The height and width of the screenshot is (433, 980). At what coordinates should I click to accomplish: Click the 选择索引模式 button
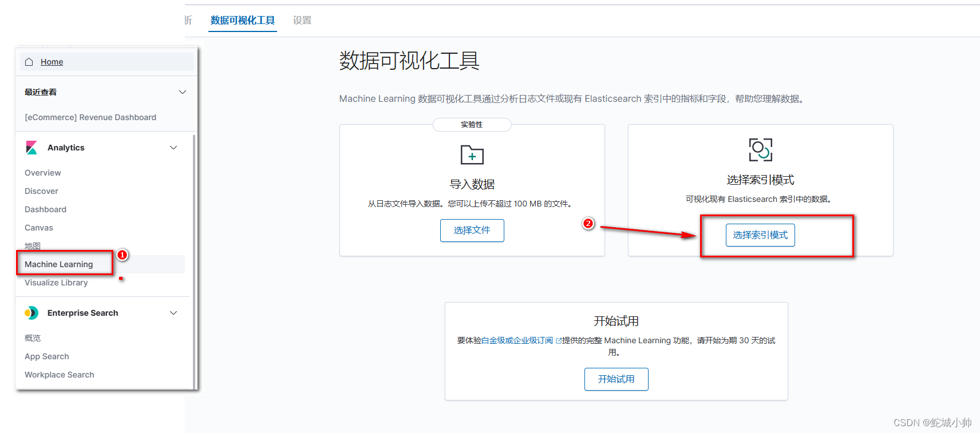(x=760, y=235)
